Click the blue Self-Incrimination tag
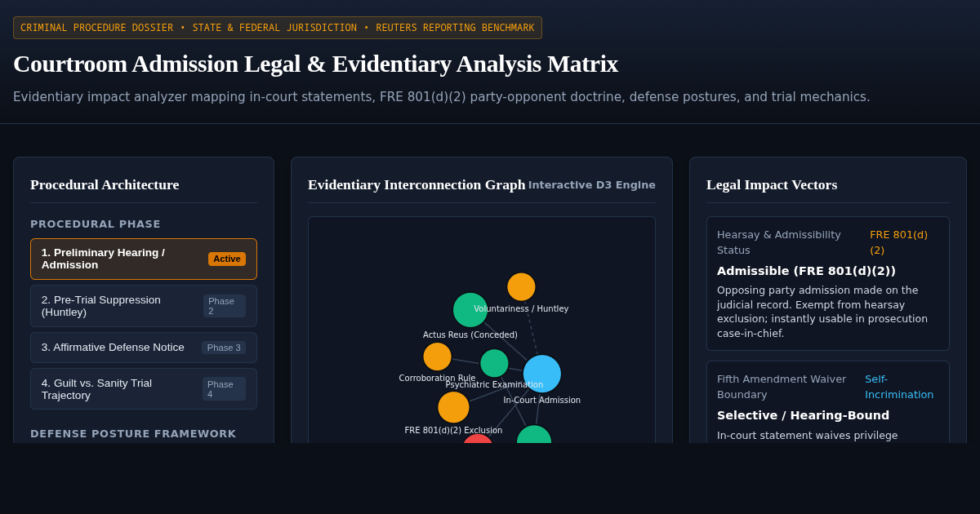This screenshot has height=514, width=980. 899,387
